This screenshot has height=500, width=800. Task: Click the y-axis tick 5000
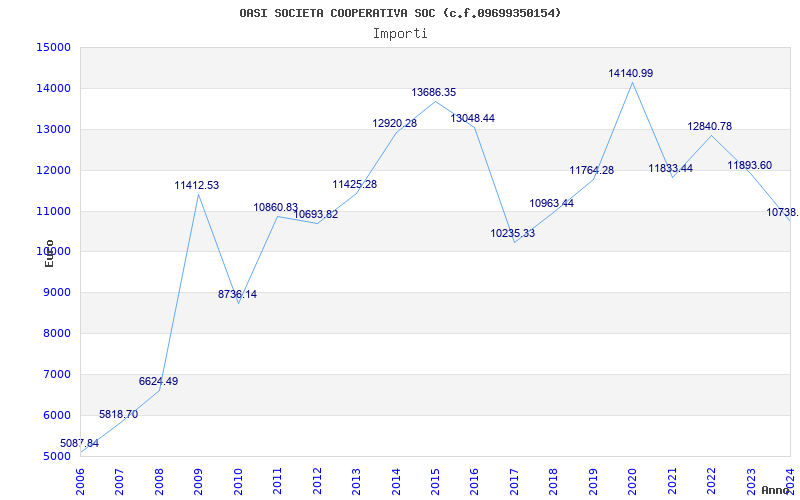point(56,456)
